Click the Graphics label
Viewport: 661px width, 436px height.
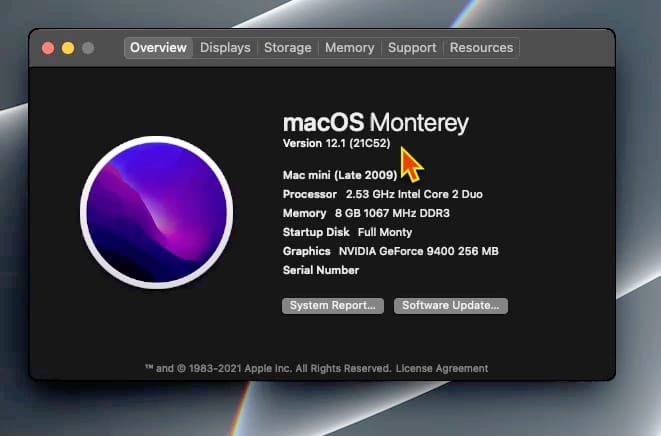click(x=306, y=251)
